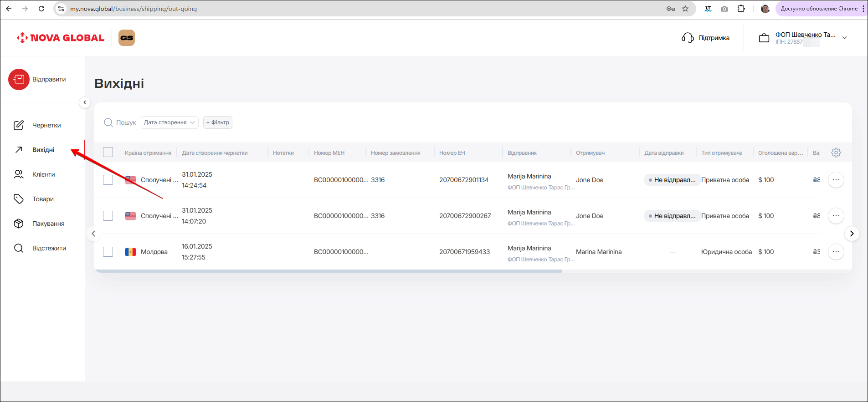Click the search magnifier icon near Пошук

click(x=108, y=122)
